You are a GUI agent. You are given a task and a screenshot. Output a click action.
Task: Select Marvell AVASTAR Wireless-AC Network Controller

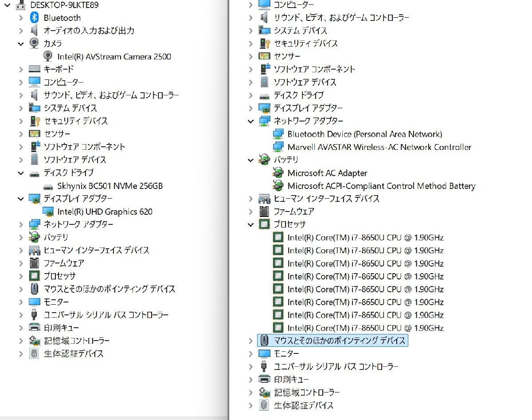click(379, 147)
